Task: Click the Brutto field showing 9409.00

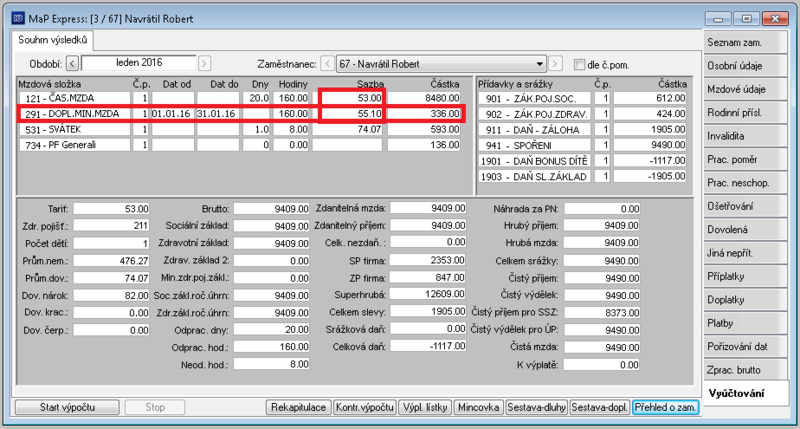Action: 271,209
